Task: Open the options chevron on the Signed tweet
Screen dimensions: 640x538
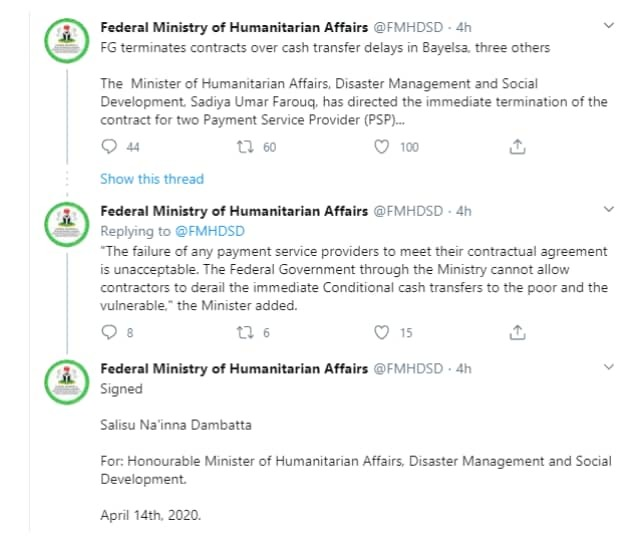Action: pos(610,366)
